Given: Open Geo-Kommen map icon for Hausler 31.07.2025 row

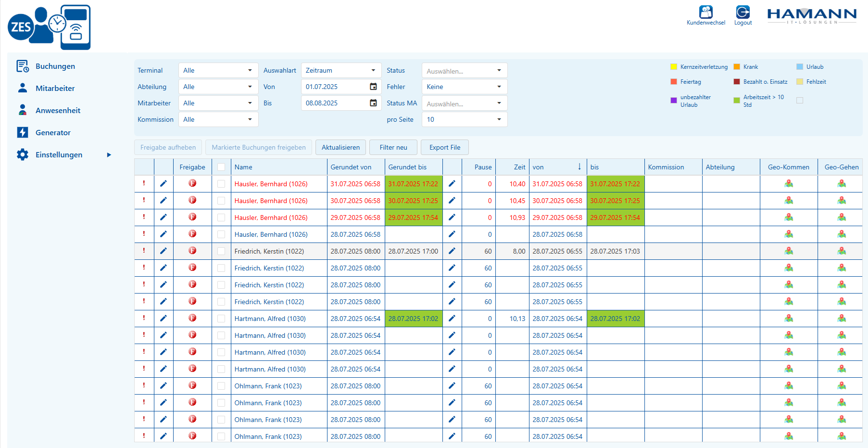Looking at the screenshot, I should 789,183.
